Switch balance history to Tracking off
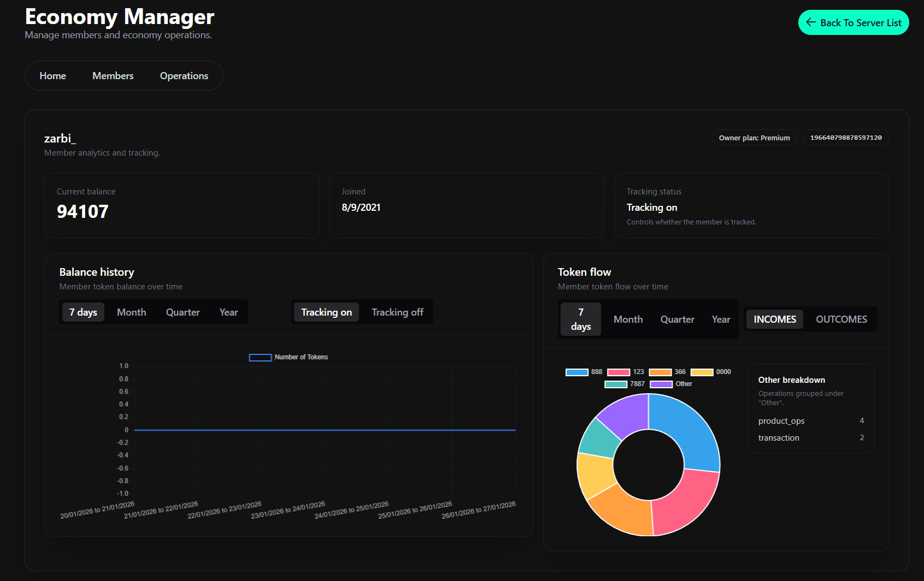This screenshot has width=924, height=581. point(397,312)
